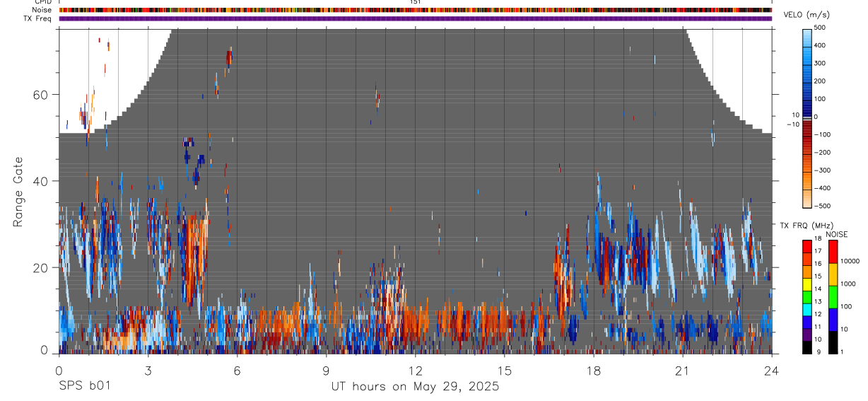Click the 'Noise' row label at top left
This screenshot has width=868, height=401.
pos(42,10)
